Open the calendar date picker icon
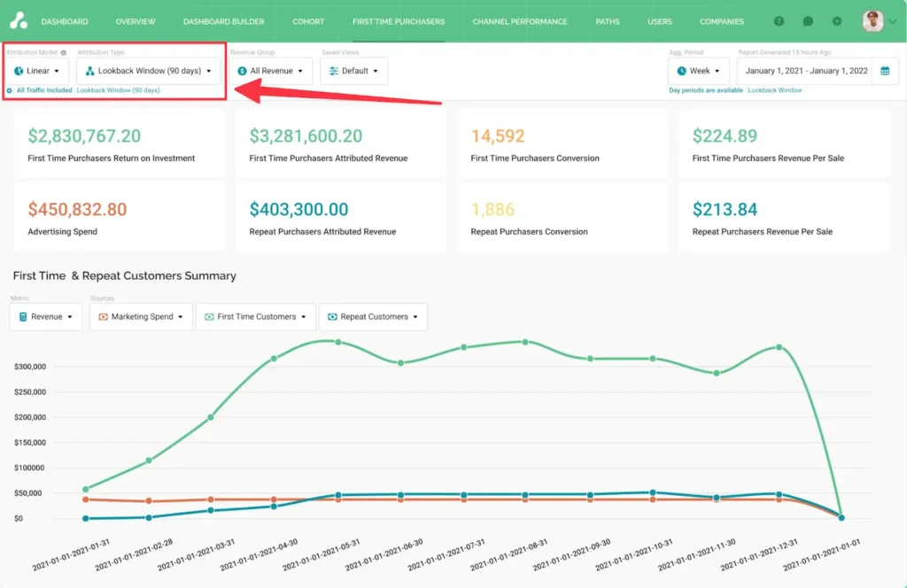This screenshot has width=907, height=588. click(885, 71)
